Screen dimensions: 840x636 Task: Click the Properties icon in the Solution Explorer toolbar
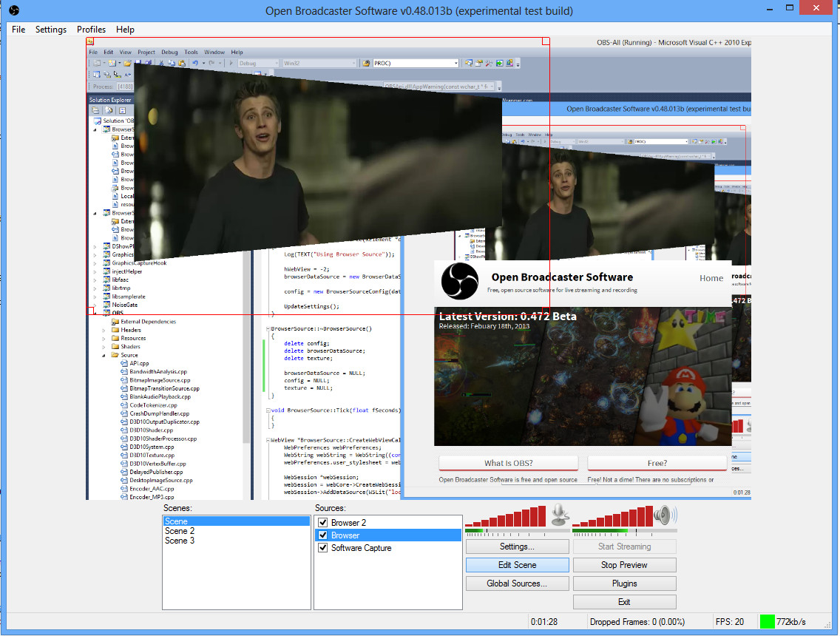tap(95, 110)
